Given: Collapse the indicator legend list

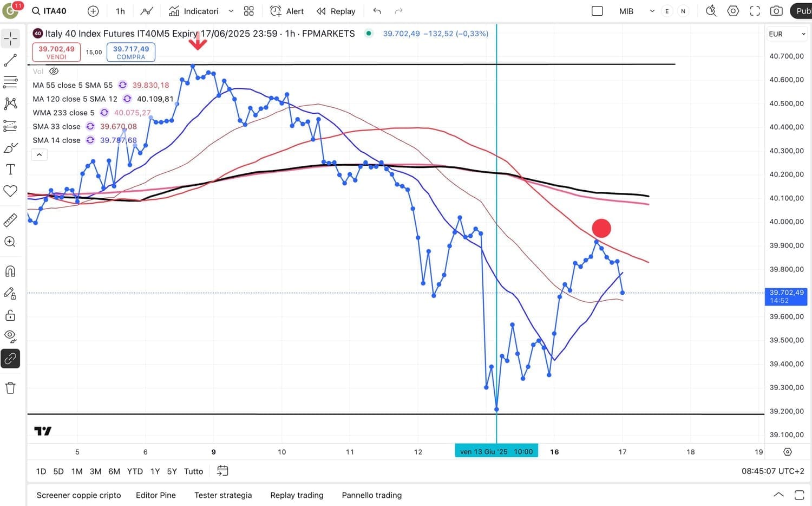Looking at the screenshot, I should [39, 155].
